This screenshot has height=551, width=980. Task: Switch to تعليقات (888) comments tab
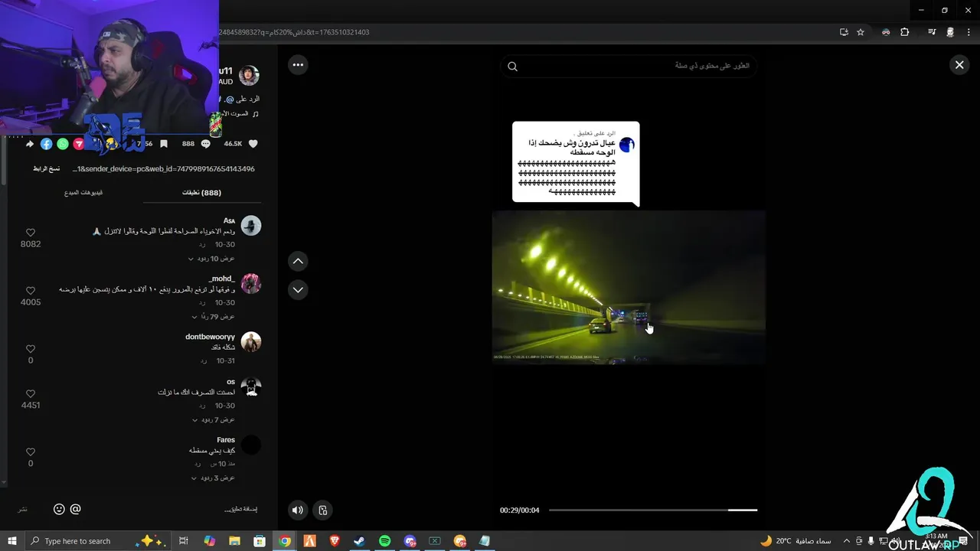click(201, 193)
